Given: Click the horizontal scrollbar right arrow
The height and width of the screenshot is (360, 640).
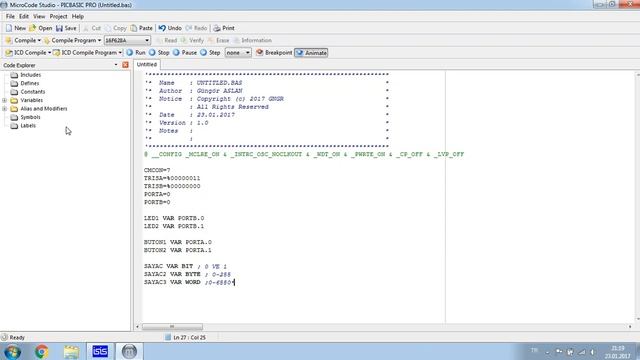Looking at the screenshot, I should (x=630, y=327).
